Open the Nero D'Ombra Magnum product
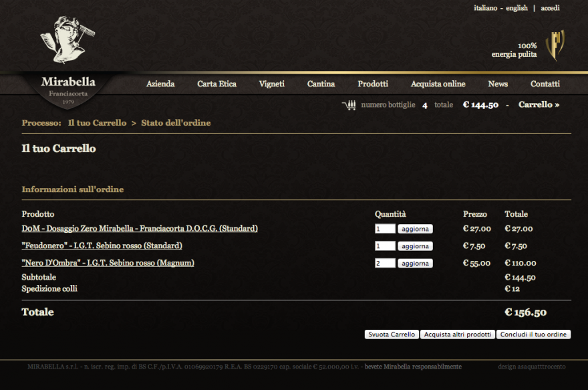This screenshot has width=588, height=390. (x=108, y=263)
